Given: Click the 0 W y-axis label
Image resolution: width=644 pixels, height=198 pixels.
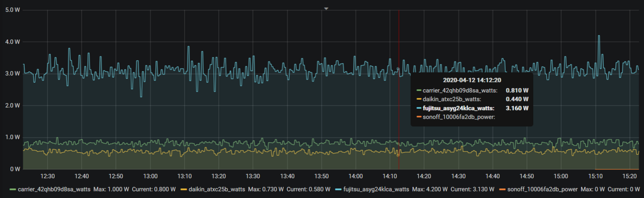Looking at the screenshot, I should [15, 169].
